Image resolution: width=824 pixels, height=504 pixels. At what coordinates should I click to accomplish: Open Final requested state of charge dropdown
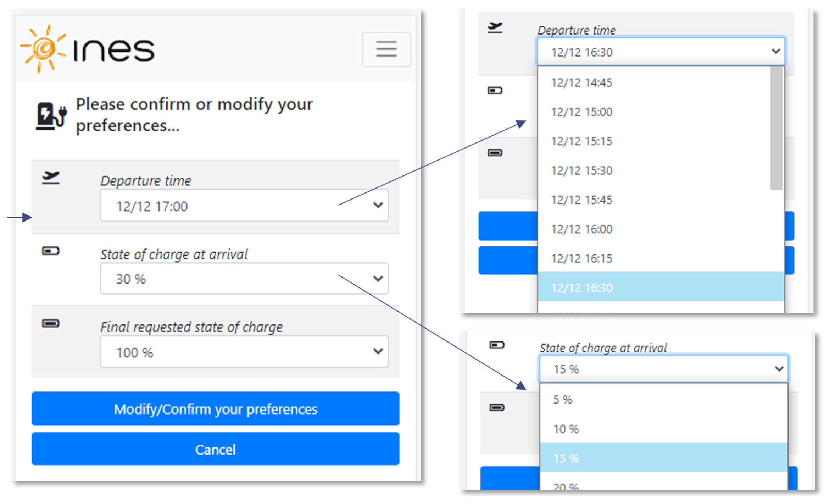tap(244, 352)
